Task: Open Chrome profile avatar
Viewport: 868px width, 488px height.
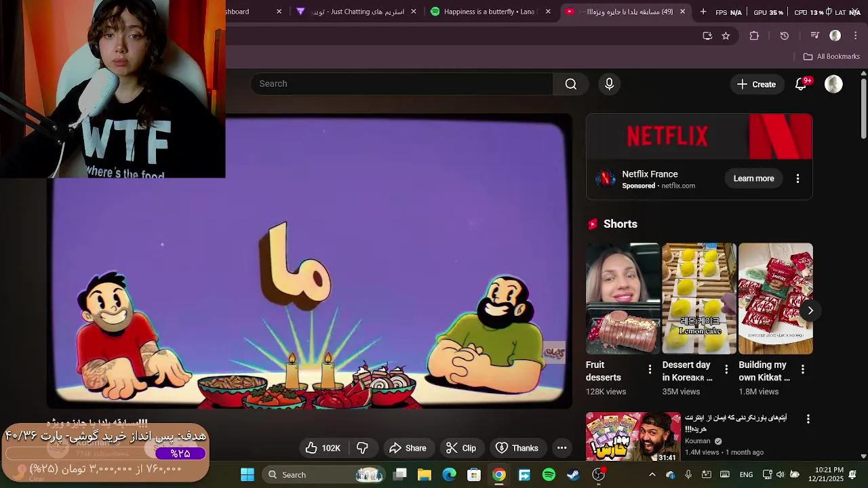Action: point(835,36)
